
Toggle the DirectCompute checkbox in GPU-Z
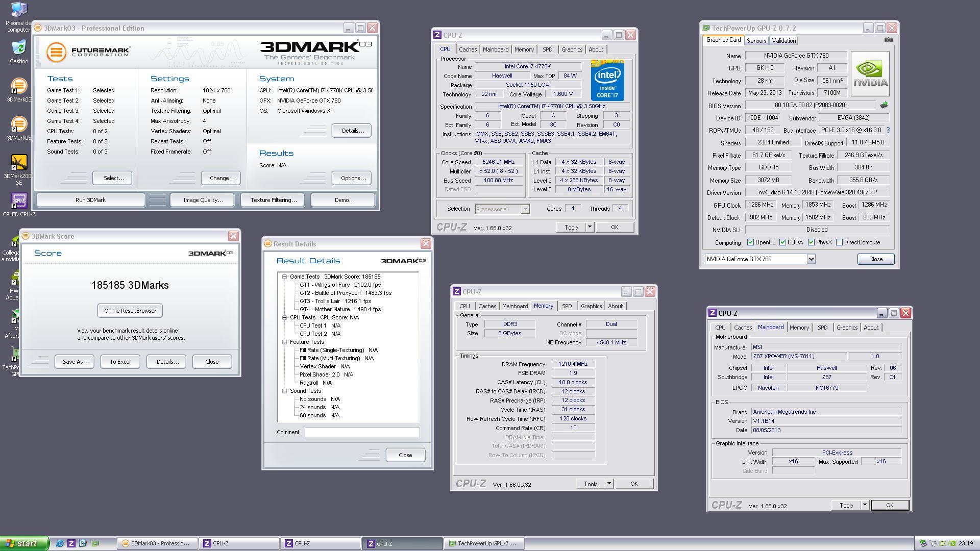coord(839,242)
